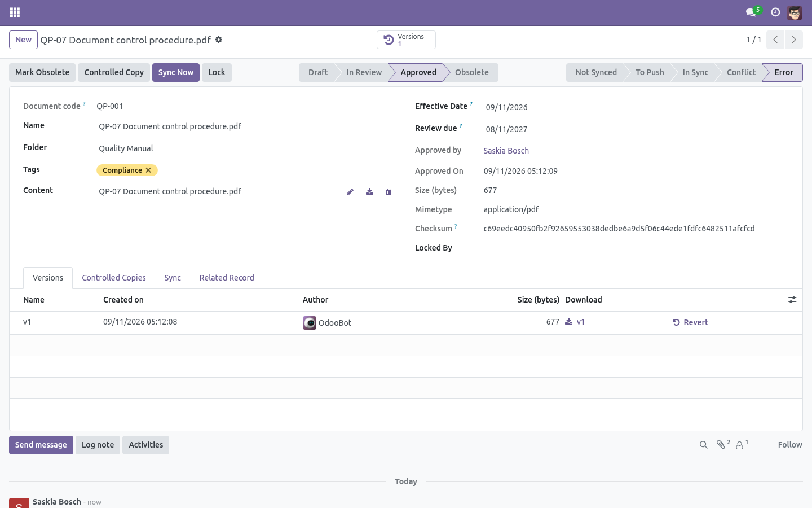
Task: Click the Controlled Copy button
Action: (114, 72)
